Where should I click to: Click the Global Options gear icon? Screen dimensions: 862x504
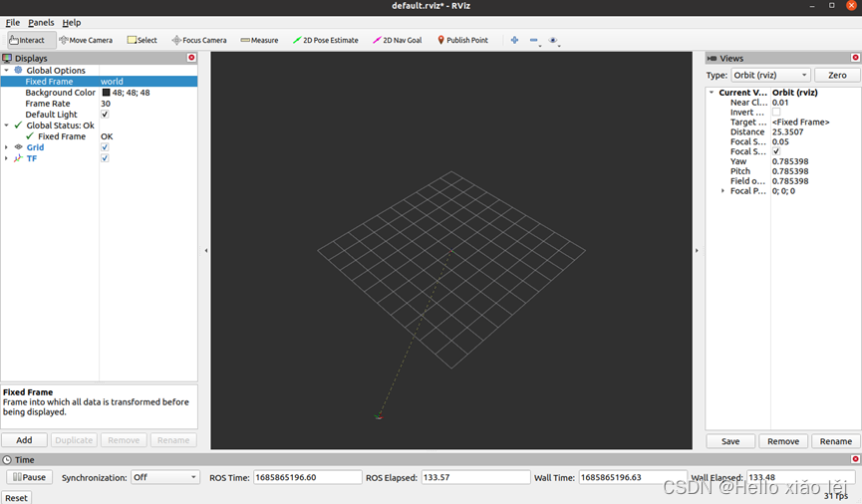coord(18,71)
